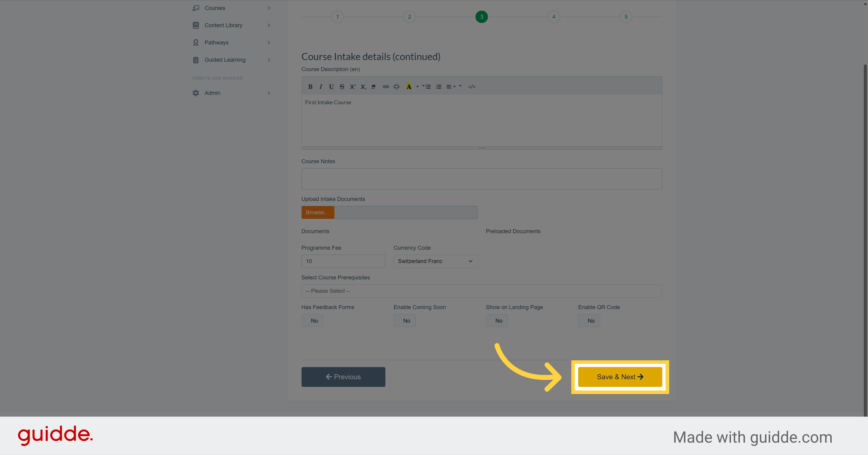Go to wizard step 2
The image size is (868, 455).
[x=409, y=17]
